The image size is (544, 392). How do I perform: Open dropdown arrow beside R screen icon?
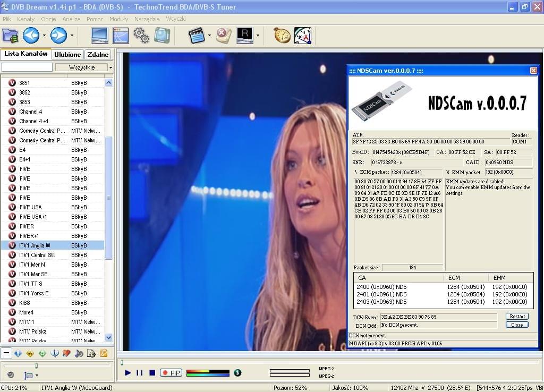click(258, 36)
